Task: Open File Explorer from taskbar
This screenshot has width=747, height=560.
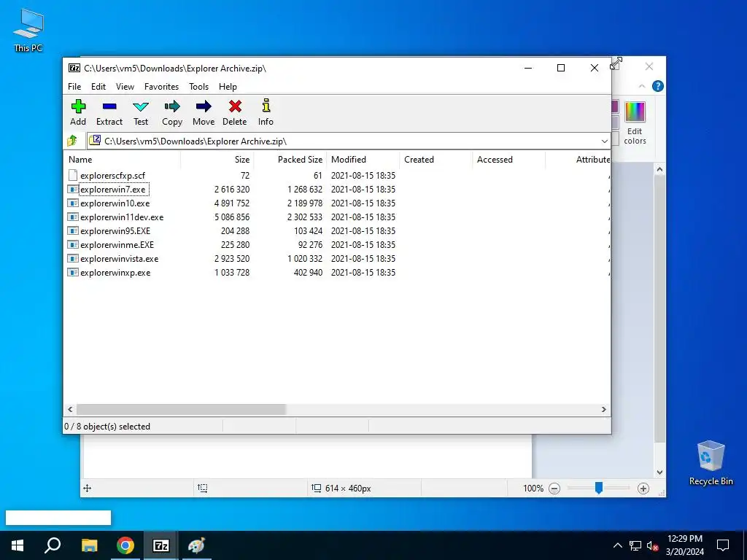Action: 89,545
